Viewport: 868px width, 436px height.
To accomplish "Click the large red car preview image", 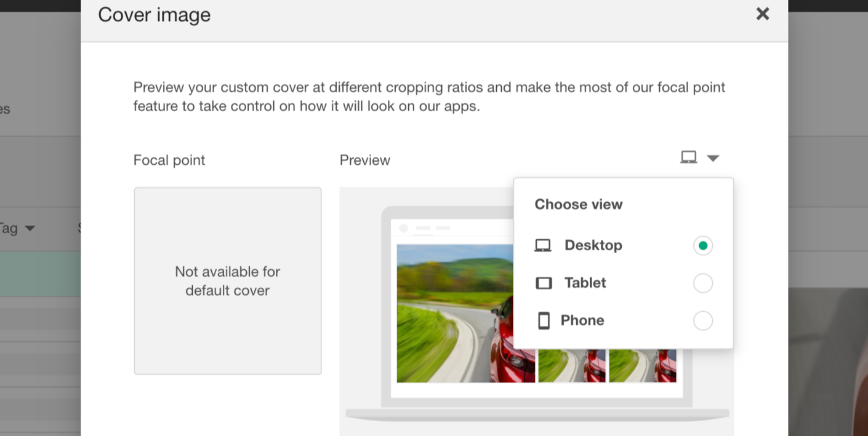I will 455,314.
